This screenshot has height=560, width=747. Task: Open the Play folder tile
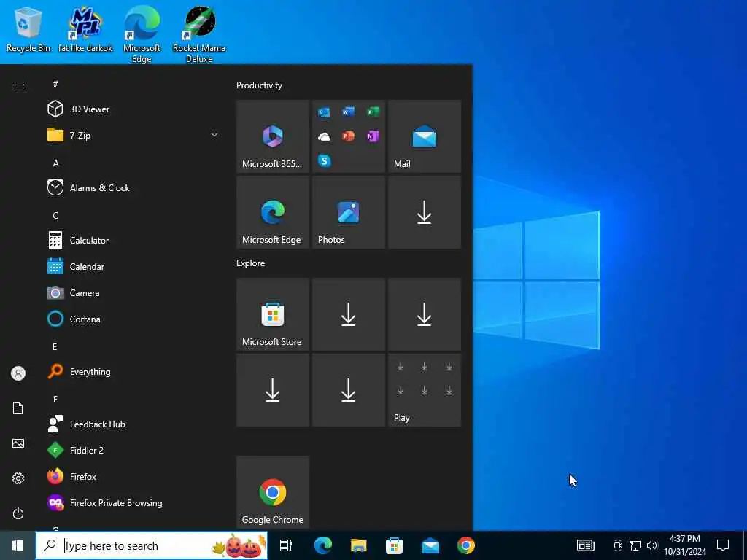click(425, 390)
